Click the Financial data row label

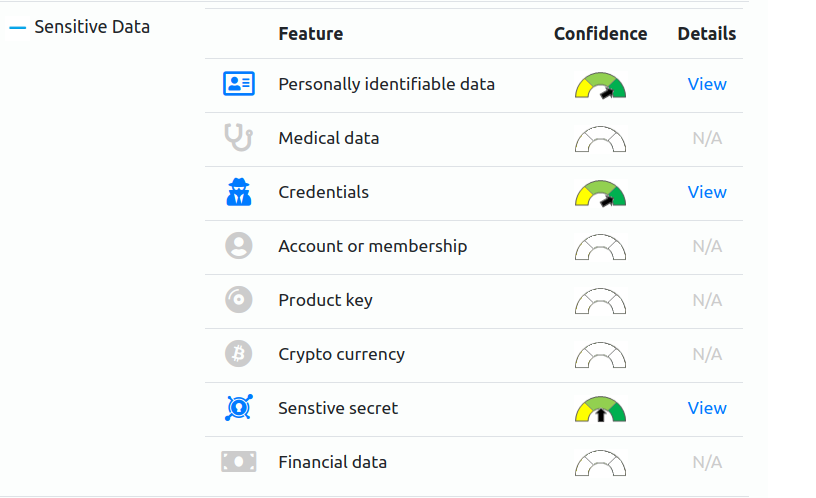pyautogui.click(x=333, y=462)
